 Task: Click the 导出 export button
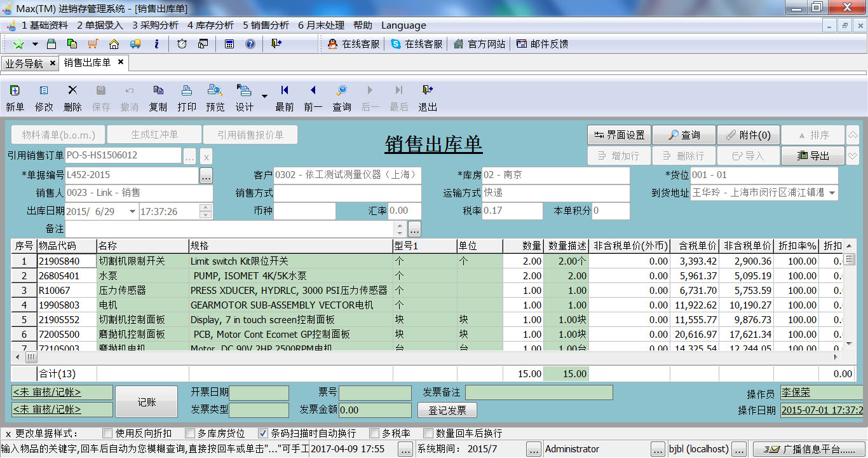[x=813, y=155]
